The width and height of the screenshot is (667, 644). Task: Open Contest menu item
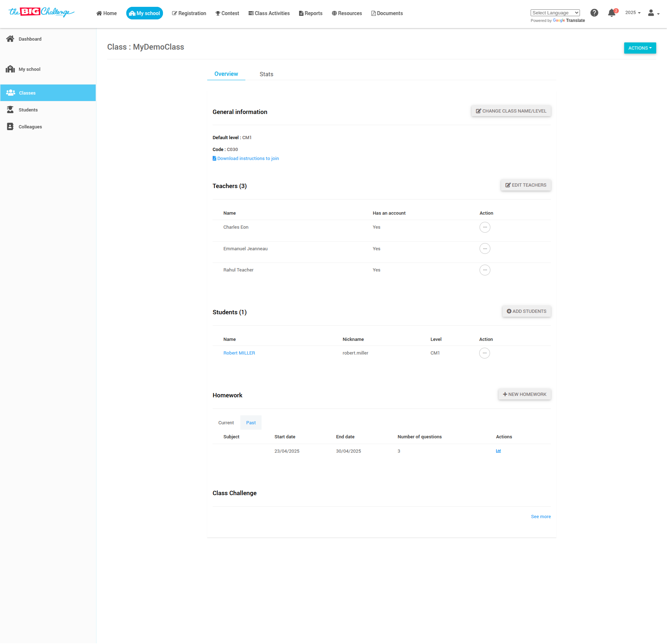tap(227, 13)
